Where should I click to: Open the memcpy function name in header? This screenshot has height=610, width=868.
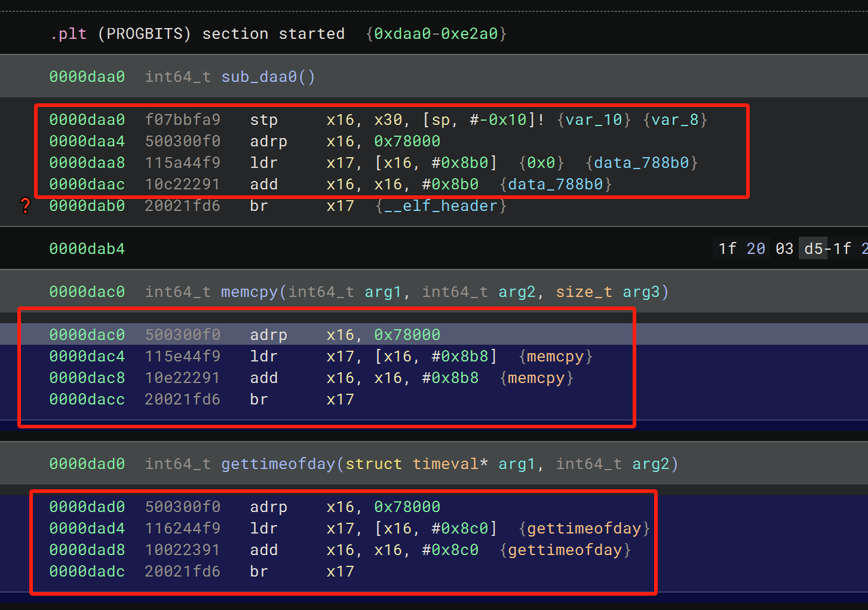[x=250, y=292]
